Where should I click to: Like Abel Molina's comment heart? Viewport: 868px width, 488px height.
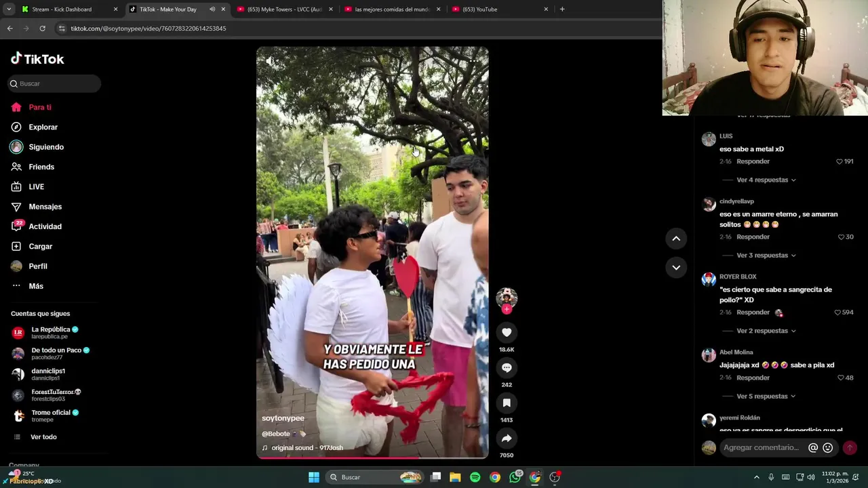pos(841,378)
